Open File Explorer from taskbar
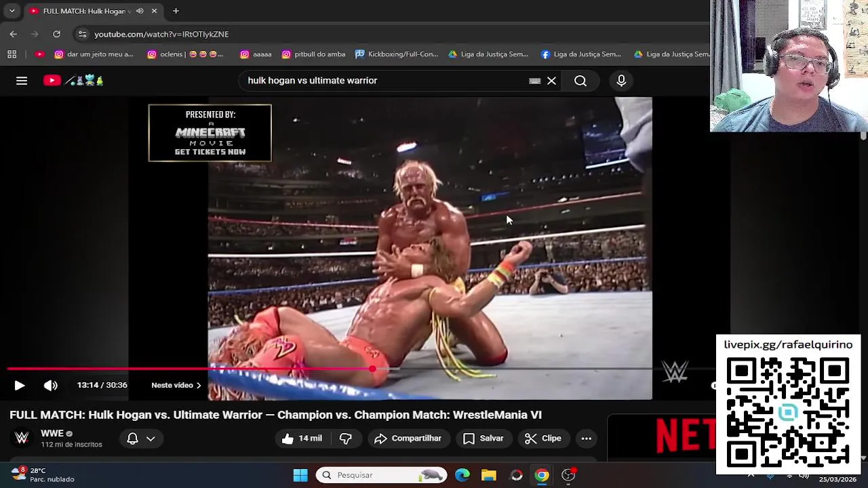The image size is (868, 488). coord(489,475)
